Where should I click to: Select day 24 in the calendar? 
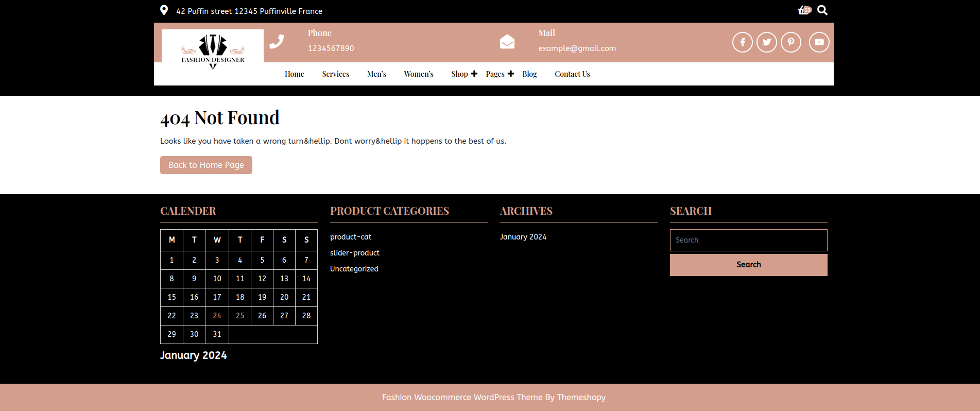click(x=217, y=316)
